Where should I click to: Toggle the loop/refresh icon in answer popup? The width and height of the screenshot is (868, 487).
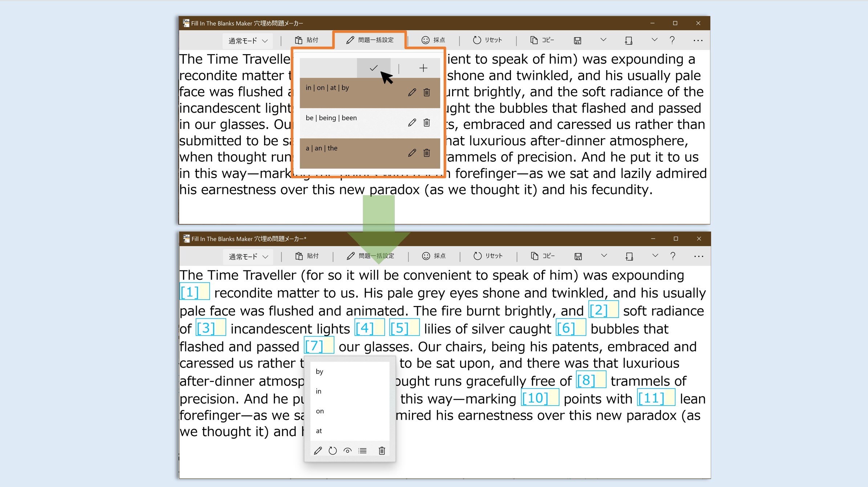[332, 450]
